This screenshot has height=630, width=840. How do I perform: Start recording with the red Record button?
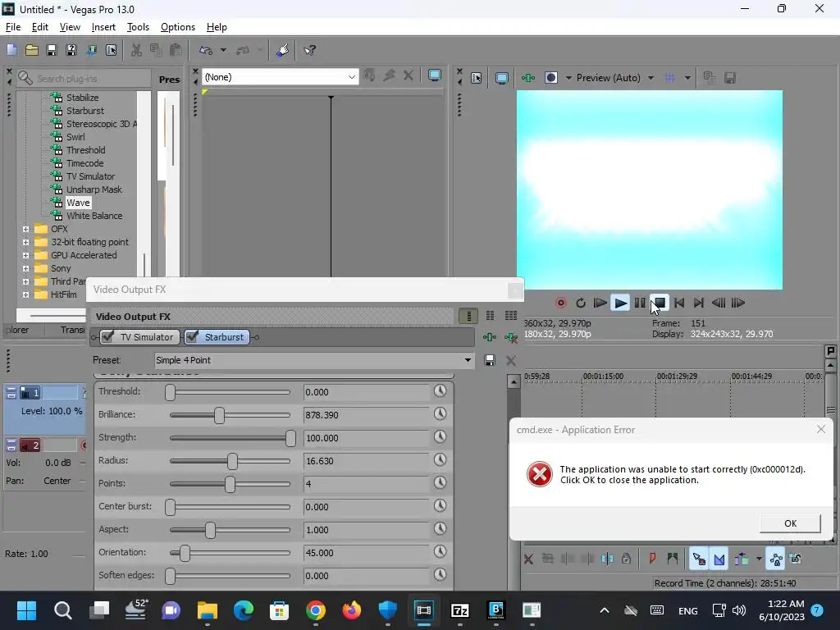(x=561, y=303)
